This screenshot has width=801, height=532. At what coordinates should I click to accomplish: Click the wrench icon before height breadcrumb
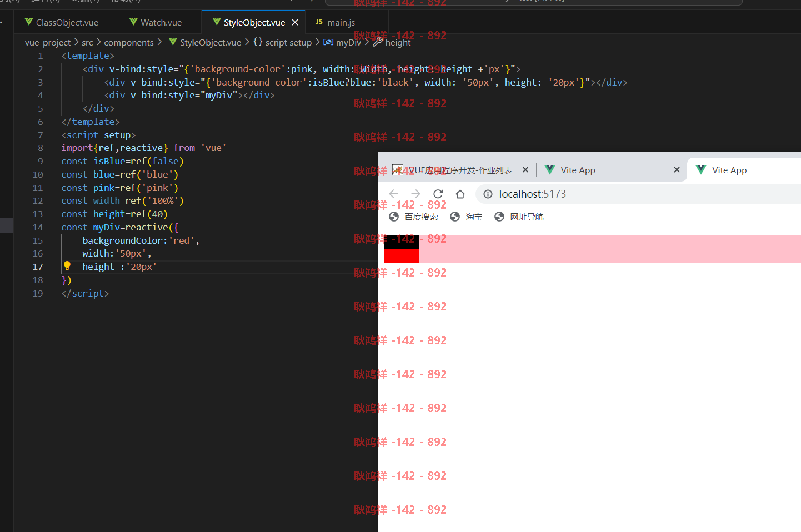(x=378, y=42)
